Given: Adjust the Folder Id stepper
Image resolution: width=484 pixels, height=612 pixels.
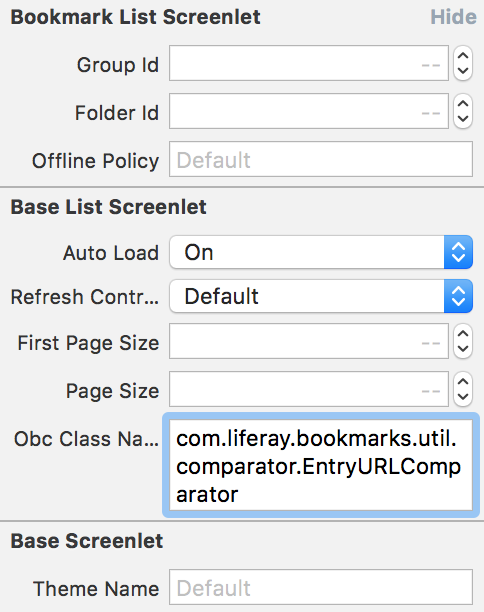Looking at the screenshot, I should point(463,111).
